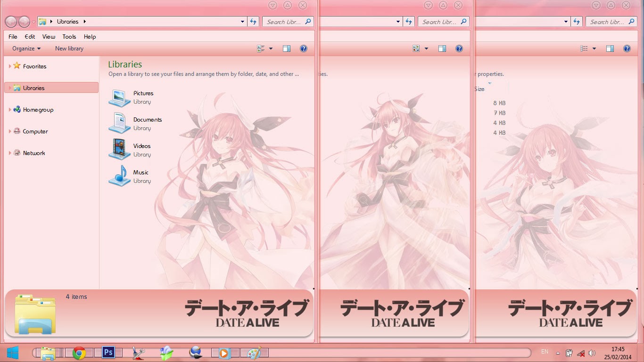Image resolution: width=644 pixels, height=362 pixels.
Task: Open address dropdown in the window showing Size
Action: pos(566,22)
